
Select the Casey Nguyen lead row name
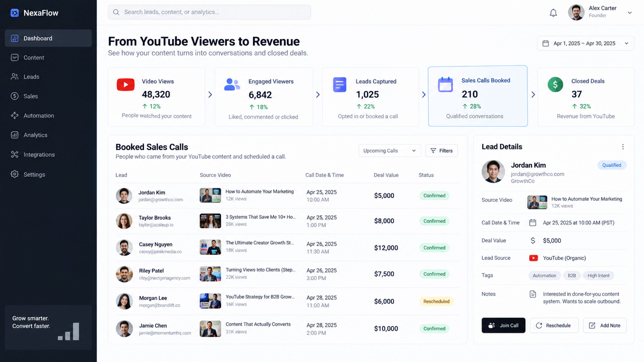[156, 244]
